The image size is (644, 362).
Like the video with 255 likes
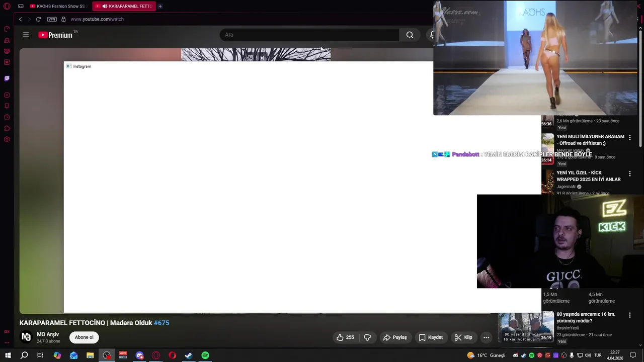(x=345, y=337)
